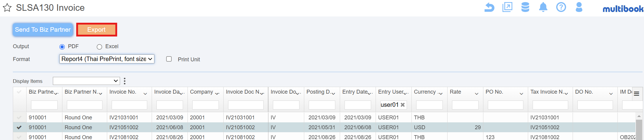Open the grid column menu hamburger icon
644x140 pixels.
(637, 94)
